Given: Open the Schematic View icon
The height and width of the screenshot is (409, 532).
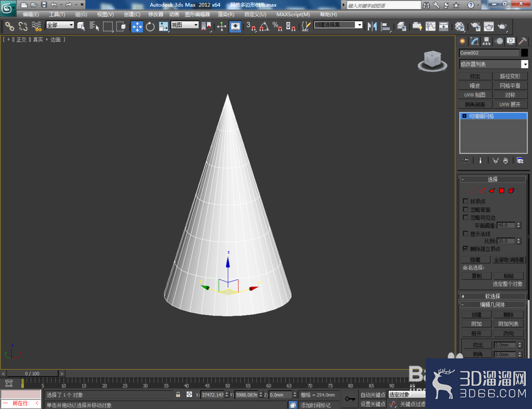Looking at the screenshot, I should (x=444, y=26).
